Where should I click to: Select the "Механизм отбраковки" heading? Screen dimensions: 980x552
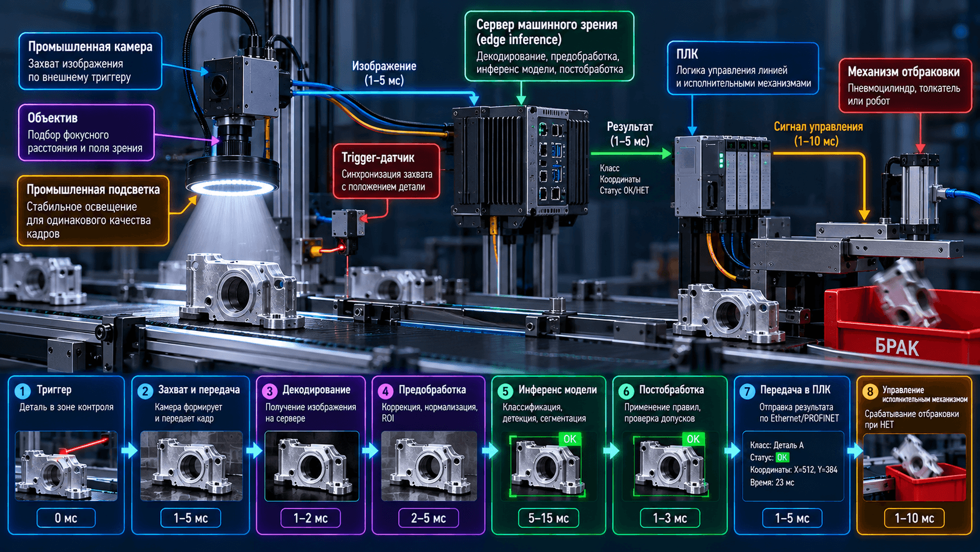tap(903, 72)
